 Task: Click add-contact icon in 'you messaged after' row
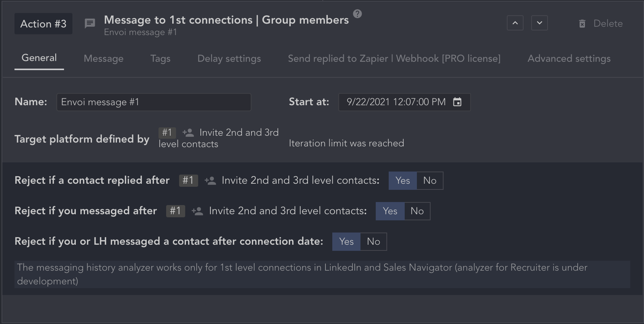(197, 211)
